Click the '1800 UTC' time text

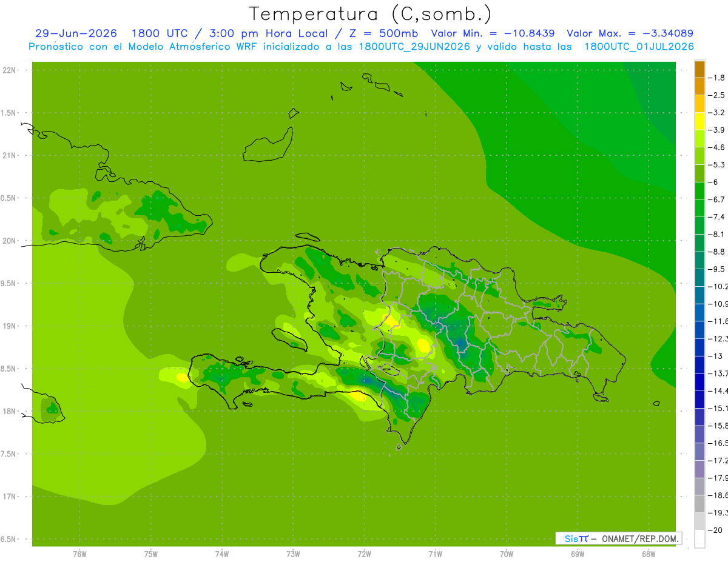pos(160,33)
